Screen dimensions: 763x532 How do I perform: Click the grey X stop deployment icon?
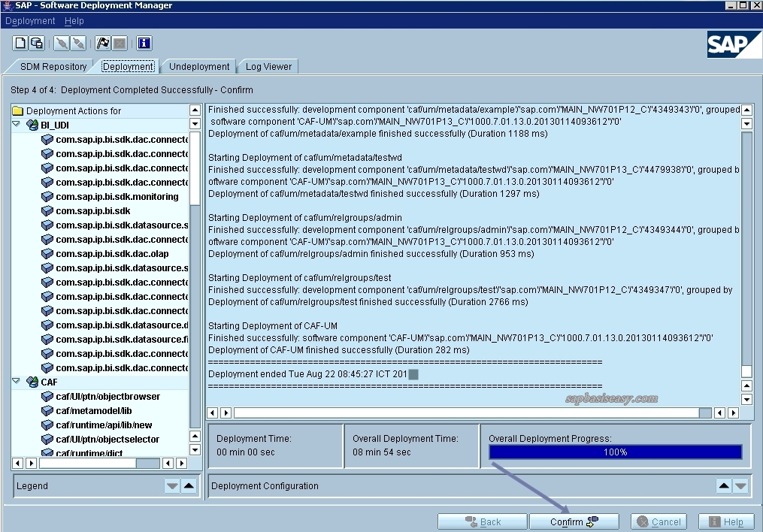[x=120, y=44]
